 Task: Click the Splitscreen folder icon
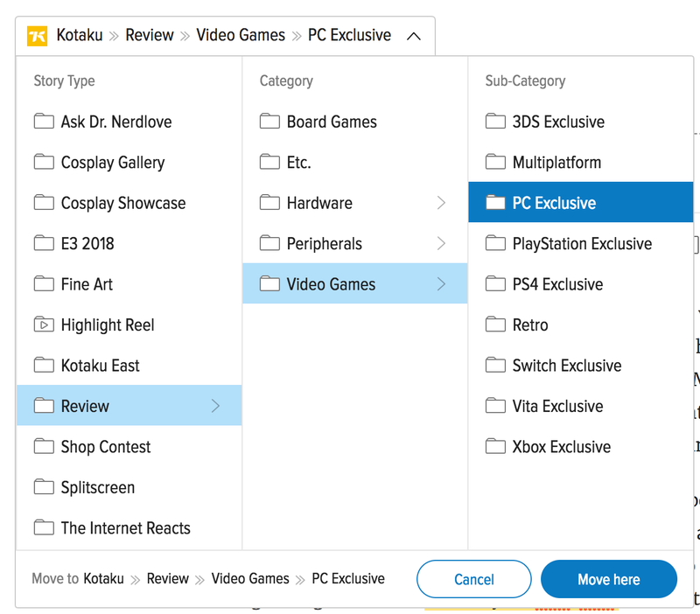tap(44, 487)
